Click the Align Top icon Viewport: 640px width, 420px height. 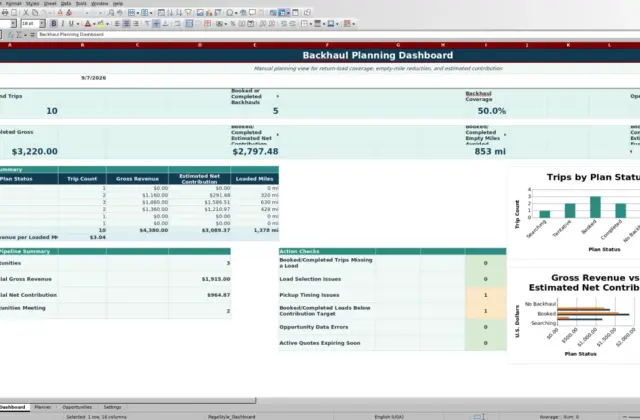[x=147, y=24]
